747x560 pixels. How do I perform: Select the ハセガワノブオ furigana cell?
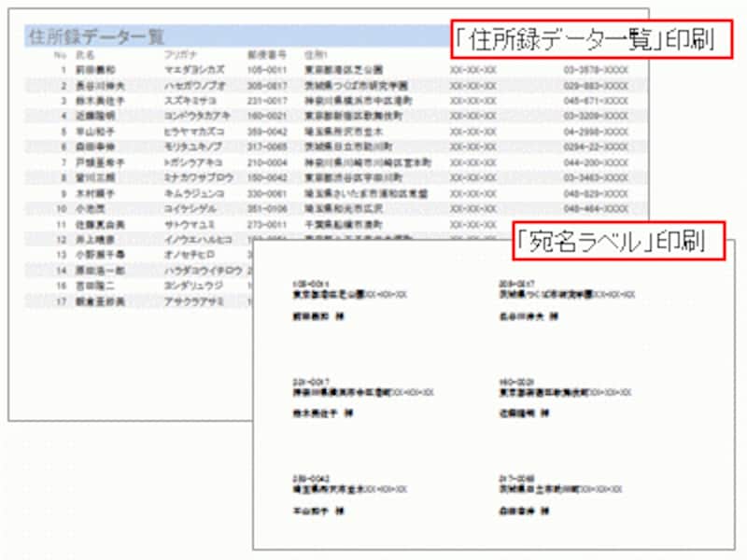tap(195, 86)
